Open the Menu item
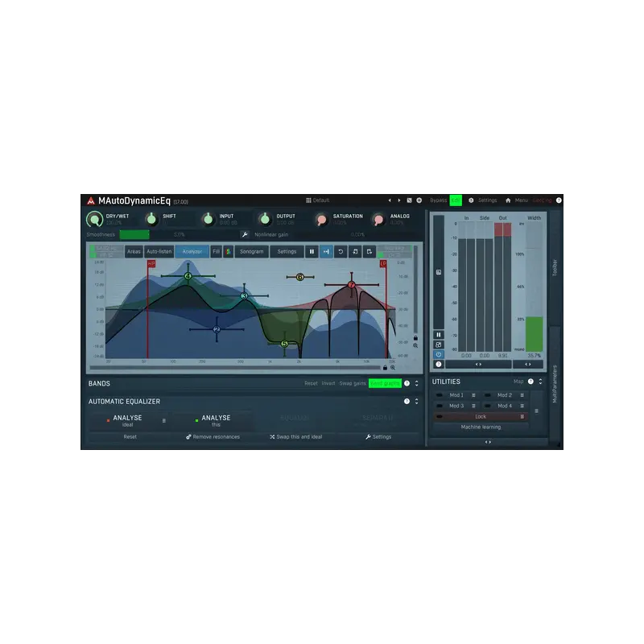 pyautogui.click(x=521, y=200)
